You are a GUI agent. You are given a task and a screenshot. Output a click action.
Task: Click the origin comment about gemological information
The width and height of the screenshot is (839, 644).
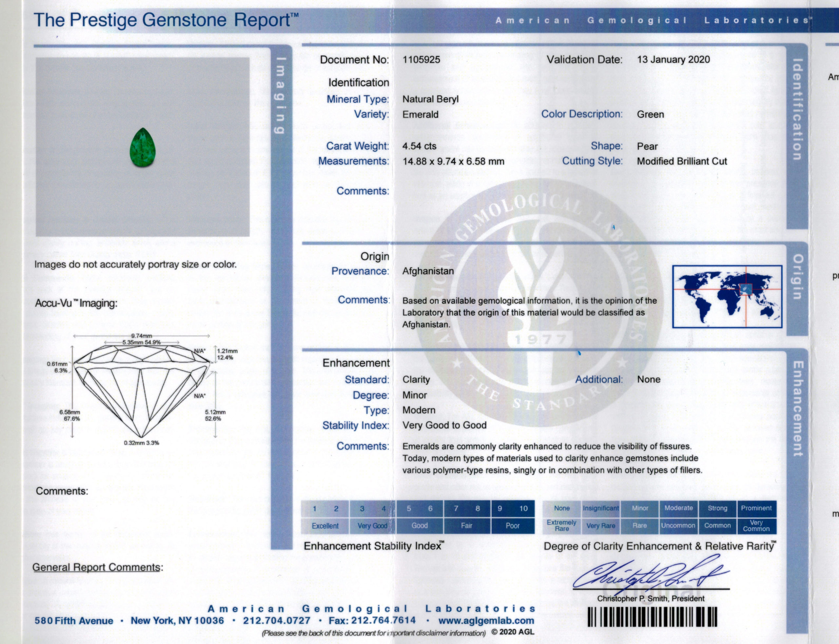tap(529, 312)
